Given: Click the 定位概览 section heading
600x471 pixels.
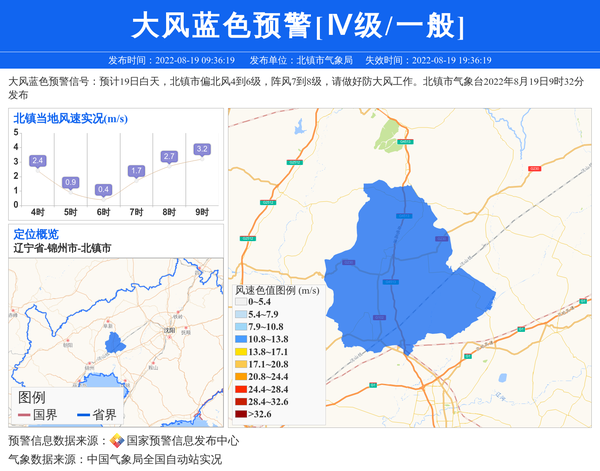Looking at the screenshot, I should (36, 233).
